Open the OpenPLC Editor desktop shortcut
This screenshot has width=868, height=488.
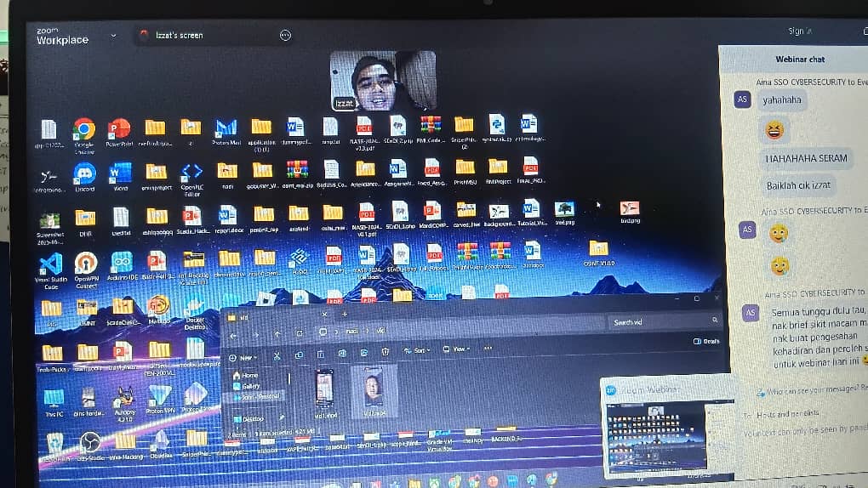(191, 179)
